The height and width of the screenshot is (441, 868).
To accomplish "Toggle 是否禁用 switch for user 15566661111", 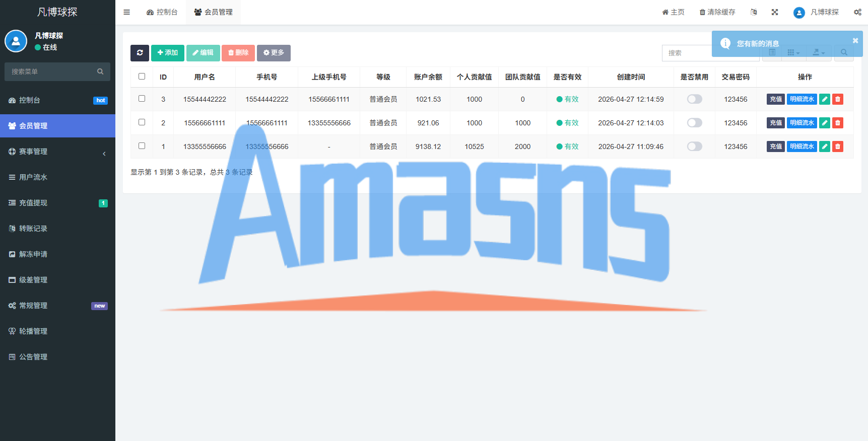I will pos(694,123).
